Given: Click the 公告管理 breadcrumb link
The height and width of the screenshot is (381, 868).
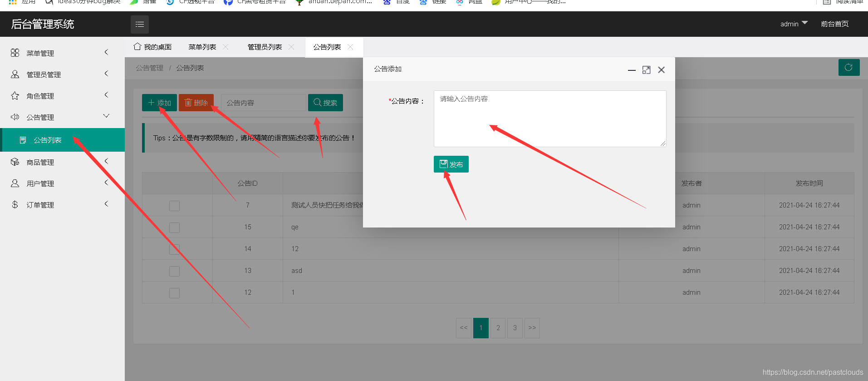Looking at the screenshot, I should (150, 68).
